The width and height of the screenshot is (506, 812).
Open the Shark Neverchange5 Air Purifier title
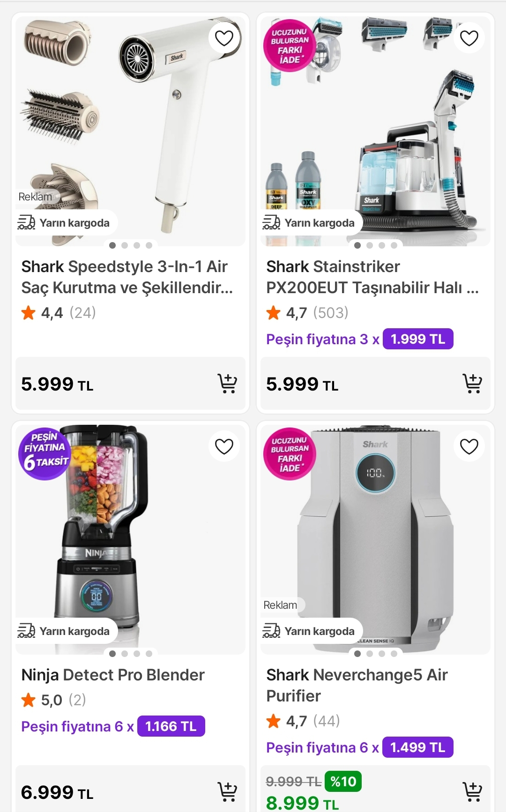pyautogui.click(x=357, y=685)
